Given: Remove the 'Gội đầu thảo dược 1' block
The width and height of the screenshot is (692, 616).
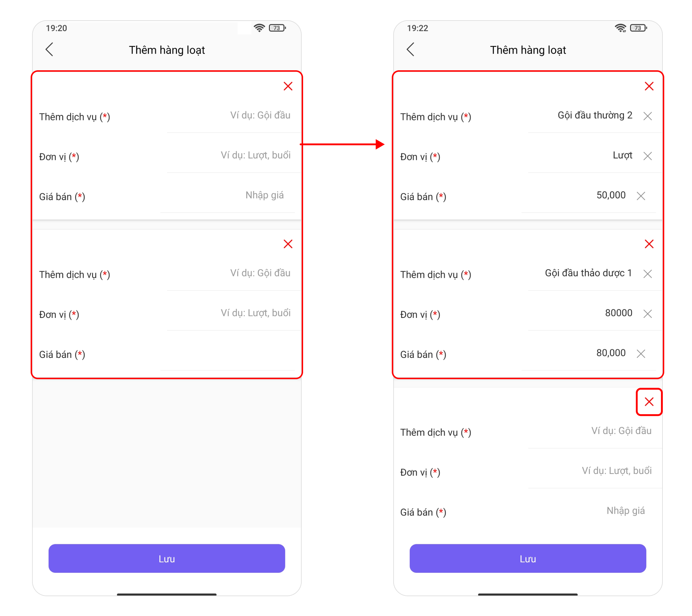Looking at the screenshot, I should 649,244.
